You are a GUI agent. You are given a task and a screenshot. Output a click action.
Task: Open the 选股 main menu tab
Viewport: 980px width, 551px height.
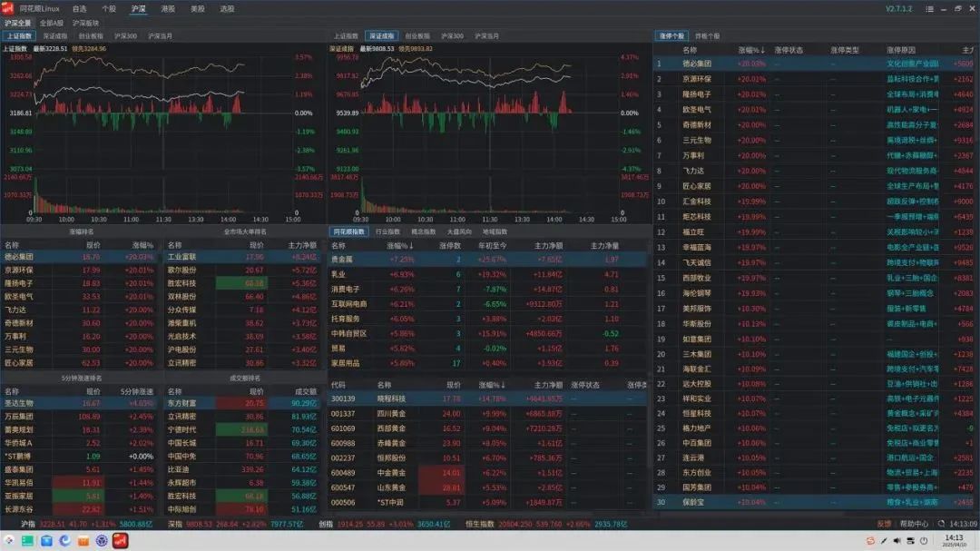228,9
